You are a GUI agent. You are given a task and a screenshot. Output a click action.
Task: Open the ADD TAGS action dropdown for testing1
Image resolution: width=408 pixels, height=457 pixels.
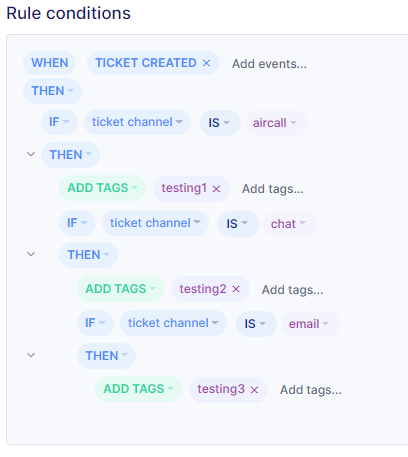click(x=102, y=188)
